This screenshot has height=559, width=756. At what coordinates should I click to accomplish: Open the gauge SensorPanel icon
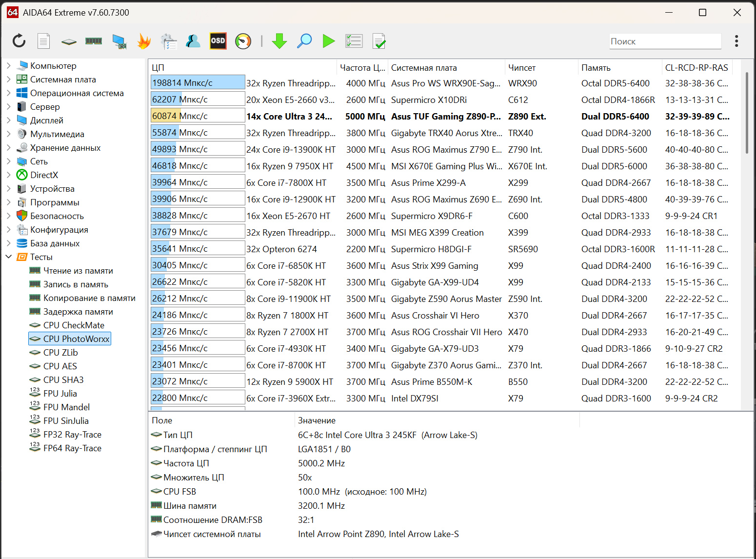pyautogui.click(x=243, y=41)
